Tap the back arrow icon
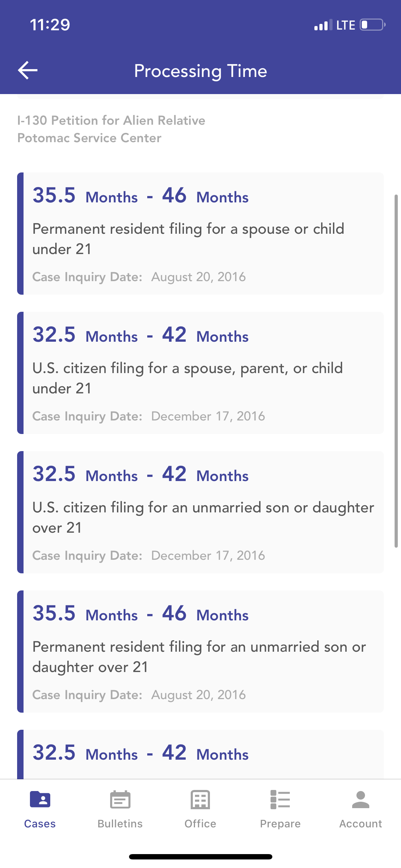 28,70
